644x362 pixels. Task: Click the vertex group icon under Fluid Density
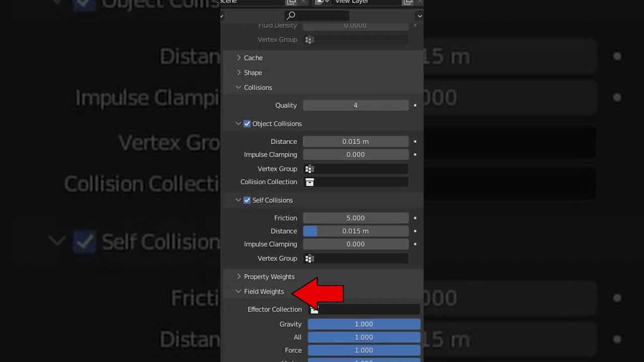310,40
